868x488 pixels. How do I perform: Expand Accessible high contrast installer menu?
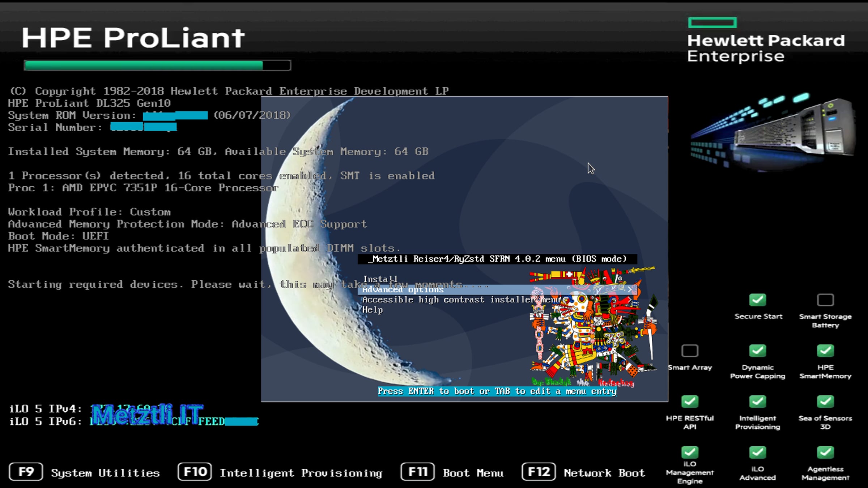461,300
